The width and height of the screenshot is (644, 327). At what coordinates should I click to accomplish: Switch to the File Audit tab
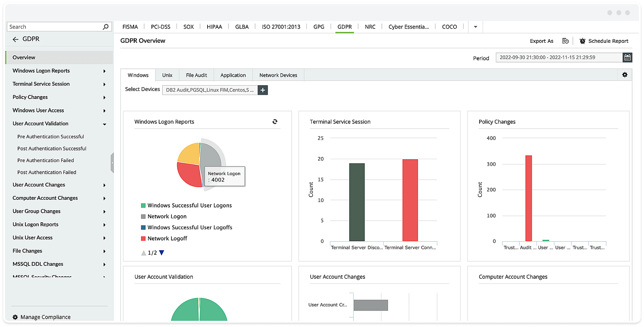pos(196,75)
